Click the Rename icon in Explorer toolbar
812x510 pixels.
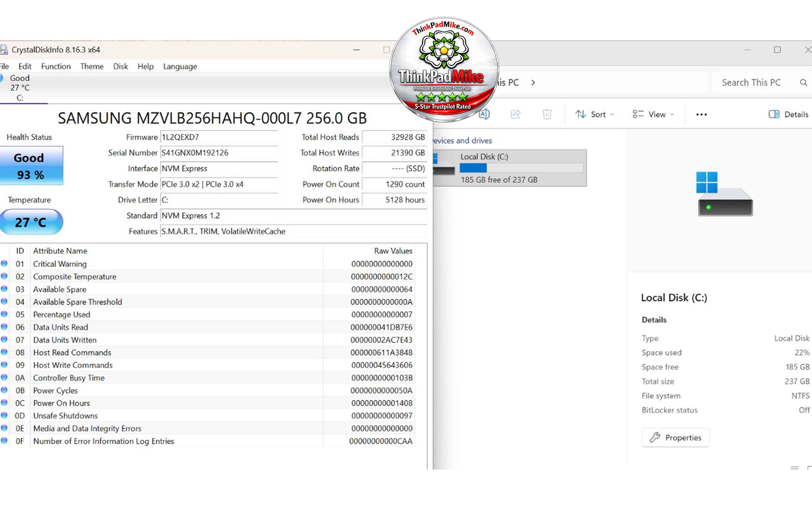point(484,114)
